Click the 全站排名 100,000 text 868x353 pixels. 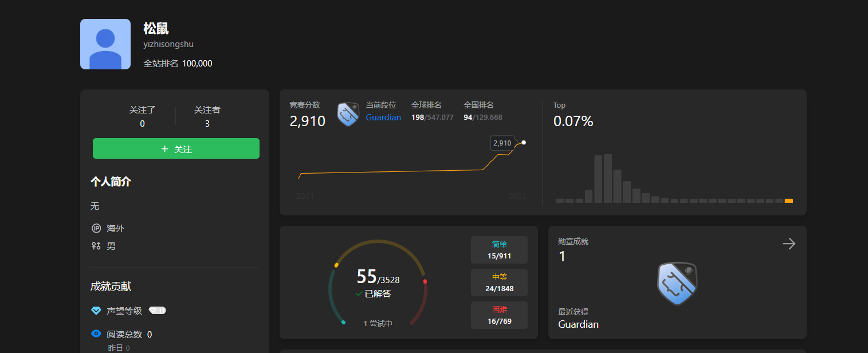coord(178,64)
